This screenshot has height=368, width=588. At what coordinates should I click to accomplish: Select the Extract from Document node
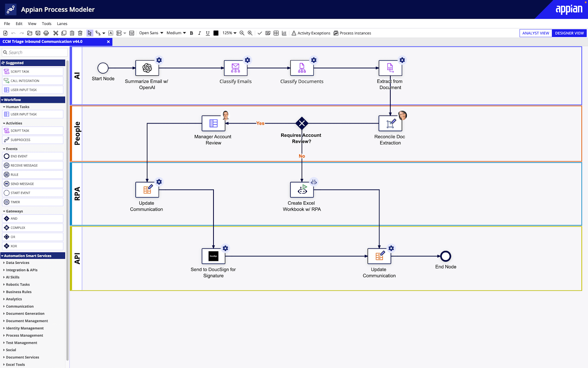tap(390, 68)
